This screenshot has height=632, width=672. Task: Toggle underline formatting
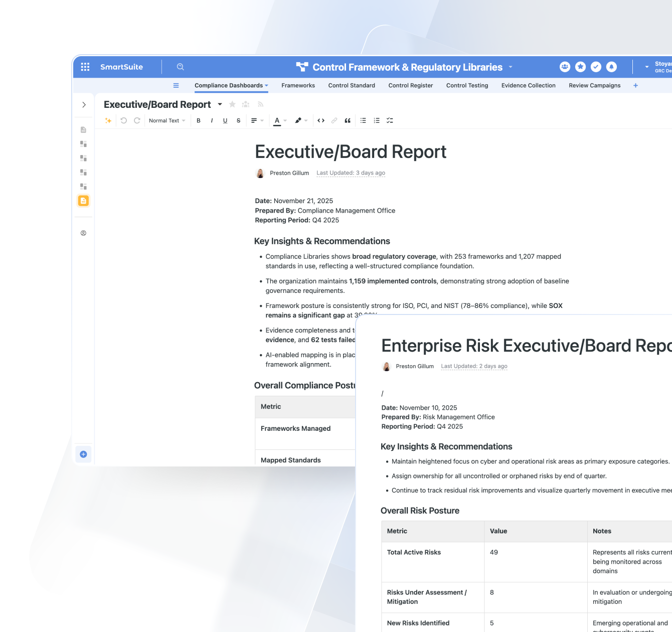(x=225, y=120)
